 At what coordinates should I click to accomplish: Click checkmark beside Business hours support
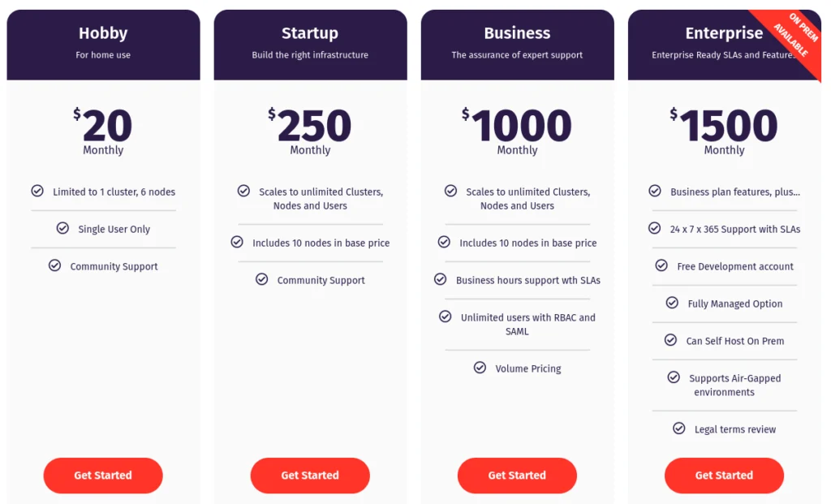440,279
